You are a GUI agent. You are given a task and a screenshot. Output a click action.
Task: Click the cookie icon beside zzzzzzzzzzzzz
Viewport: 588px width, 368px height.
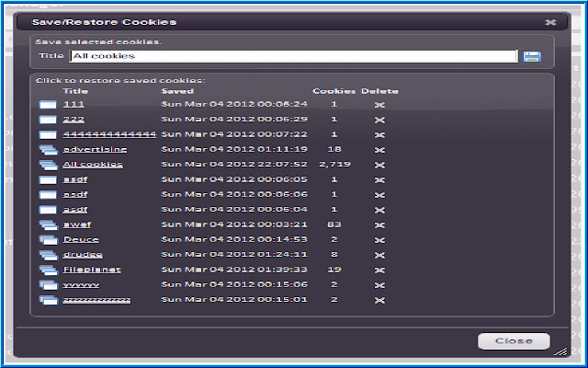click(49, 300)
